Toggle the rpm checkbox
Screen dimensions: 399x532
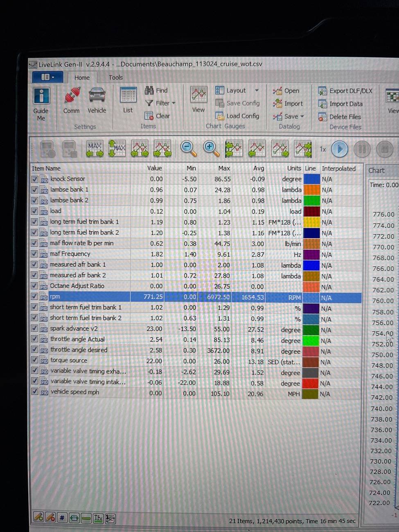tap(35, 297)
